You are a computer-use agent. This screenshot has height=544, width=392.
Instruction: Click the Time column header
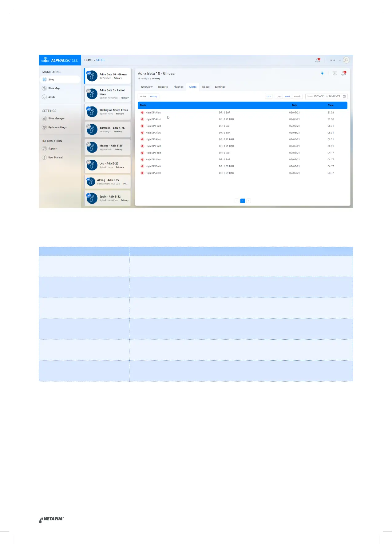[x=331, y=105]
